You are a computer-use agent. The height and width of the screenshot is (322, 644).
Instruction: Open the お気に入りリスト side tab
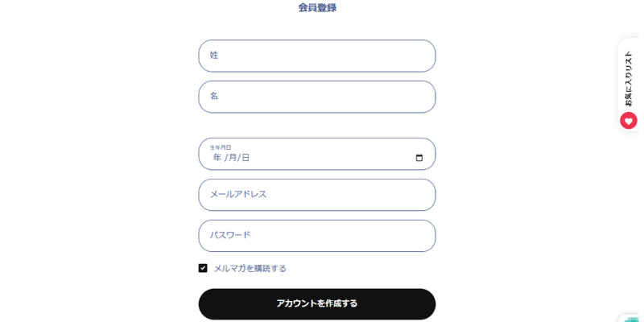point(629,85)
